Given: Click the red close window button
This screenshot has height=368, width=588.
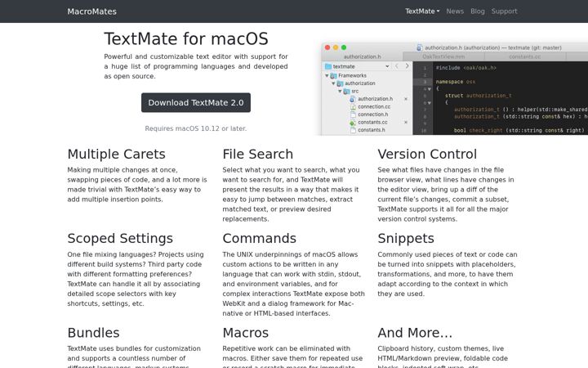Looking at the screenshot, I should point(327,47).
